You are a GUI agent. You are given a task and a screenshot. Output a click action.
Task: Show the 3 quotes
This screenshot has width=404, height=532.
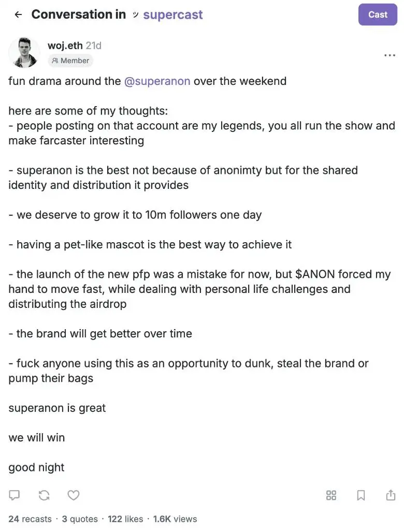point(80,519)
